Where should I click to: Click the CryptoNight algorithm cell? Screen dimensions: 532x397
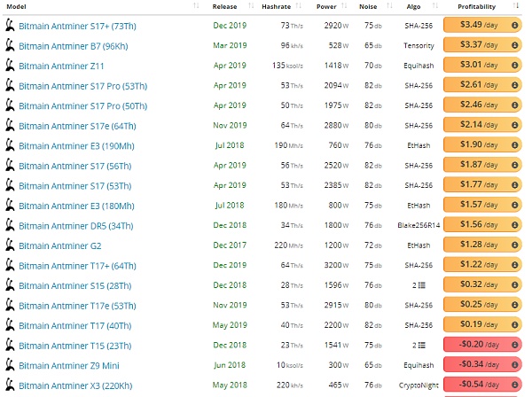[419, 385]
